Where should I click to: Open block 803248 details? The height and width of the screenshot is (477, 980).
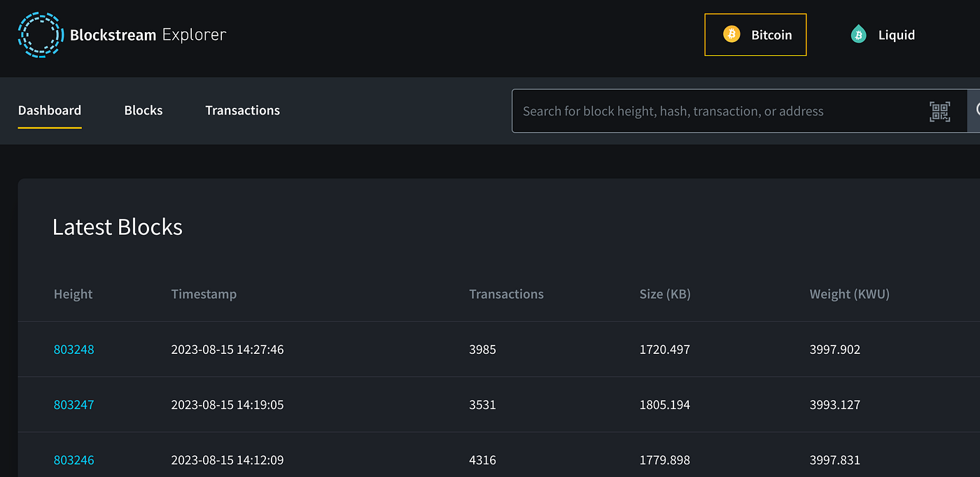tap(73, 349)
